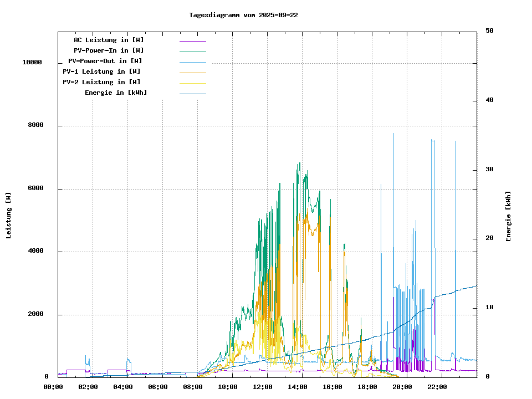This screenshot has width=532, height=399.
Task: Click the yellow PV-2 Leistung legend line
Action: [192, 83]
